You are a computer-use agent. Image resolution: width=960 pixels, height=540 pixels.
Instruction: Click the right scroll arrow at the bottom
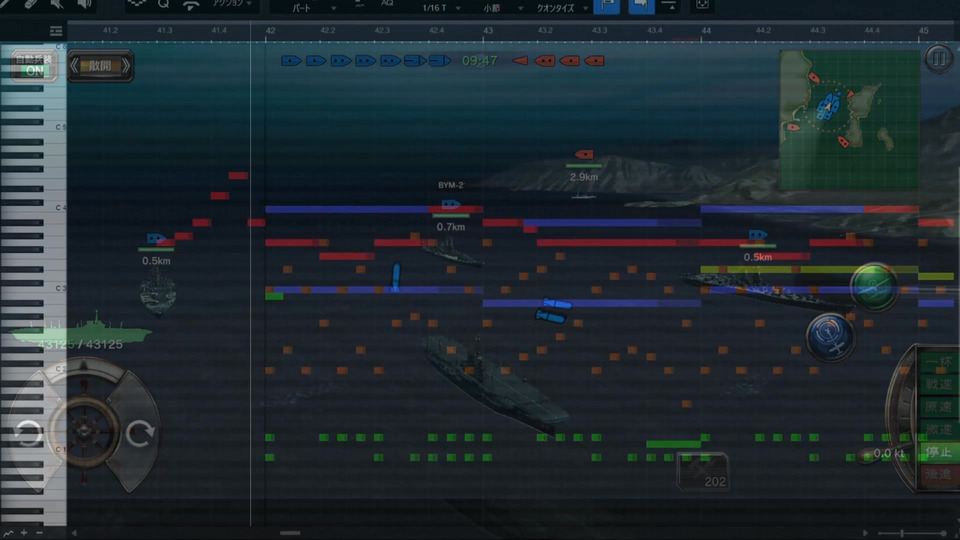pyautogui.click(x=865, y=533)
